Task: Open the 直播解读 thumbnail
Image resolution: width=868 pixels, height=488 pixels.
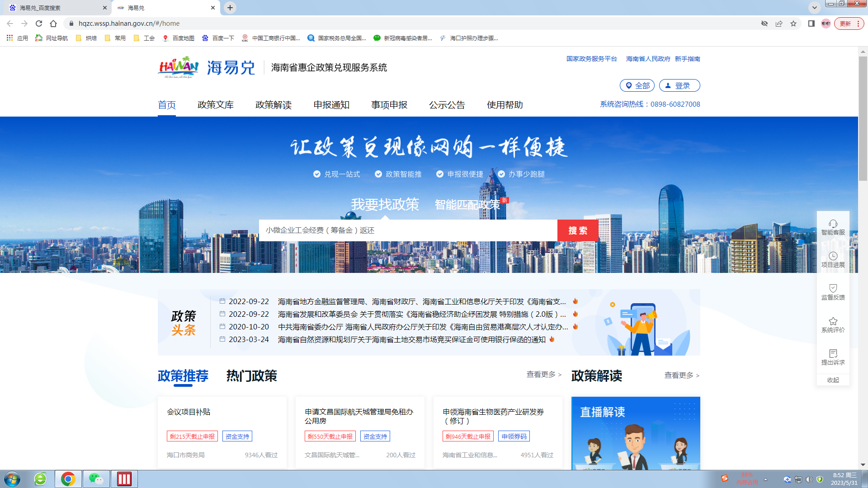Action: coord(636,433)
